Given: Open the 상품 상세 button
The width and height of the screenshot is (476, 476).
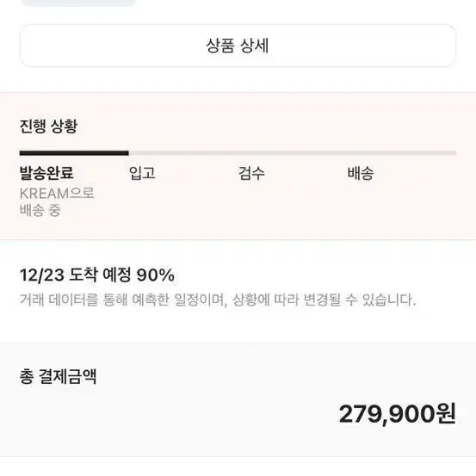Looking at the screenshot, I should pos(238,46).
